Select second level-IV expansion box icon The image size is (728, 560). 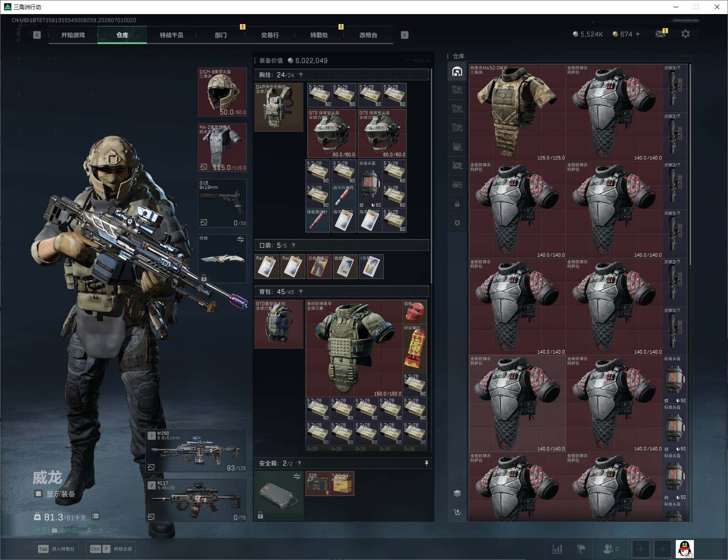(x=457, y=109)
